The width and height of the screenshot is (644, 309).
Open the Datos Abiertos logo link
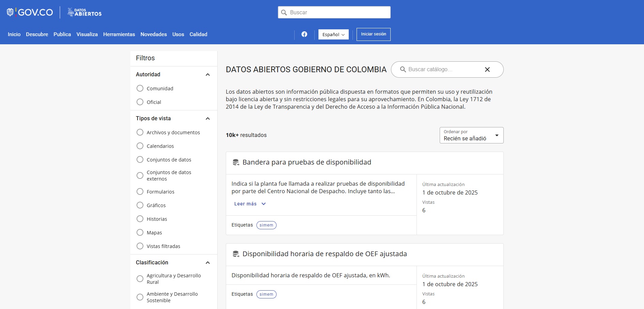point(84,13)
